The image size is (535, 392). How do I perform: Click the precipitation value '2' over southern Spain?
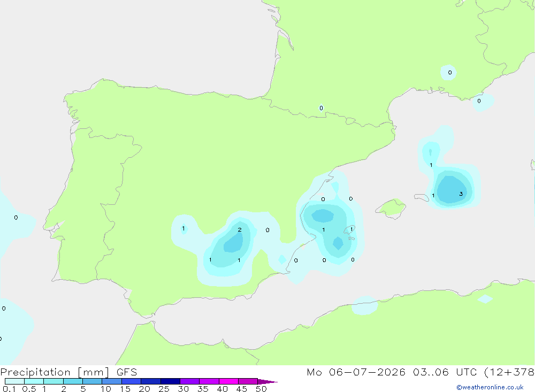point(240,229)
